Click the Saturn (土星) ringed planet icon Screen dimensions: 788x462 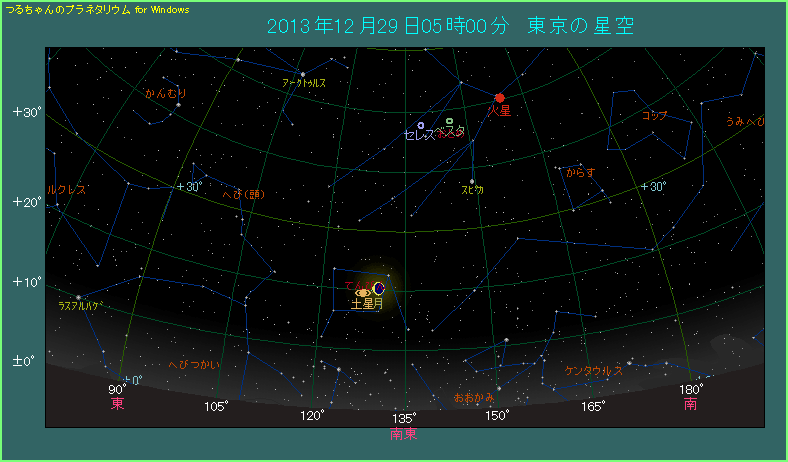click(x=363, y=292)
